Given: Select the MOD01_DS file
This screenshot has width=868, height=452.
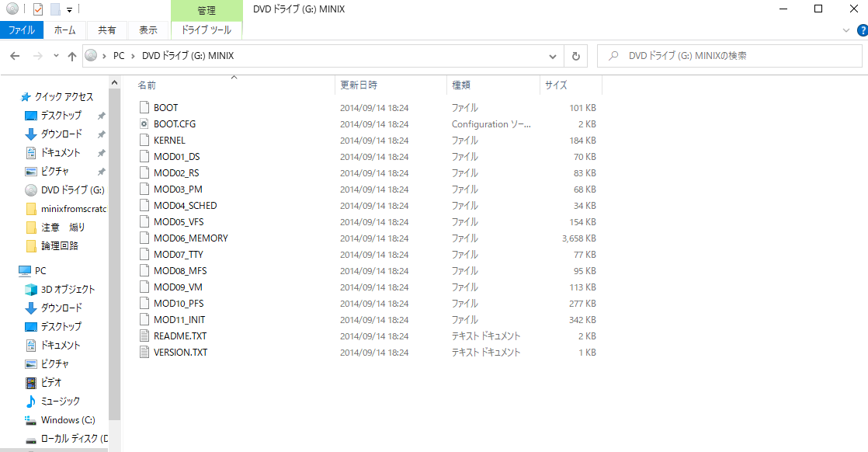Looking at the screenshot, I should (x=176, y=157).
